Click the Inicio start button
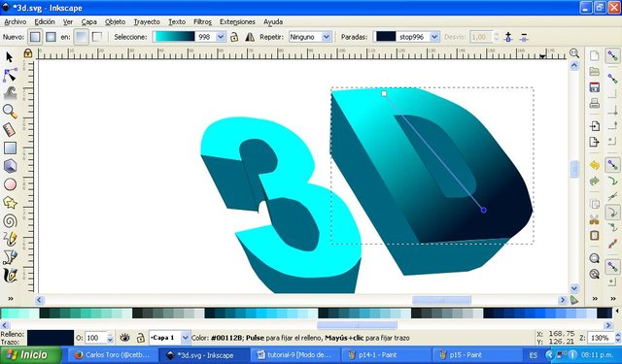This screenshot has height=364, width=622. [31, 355]
